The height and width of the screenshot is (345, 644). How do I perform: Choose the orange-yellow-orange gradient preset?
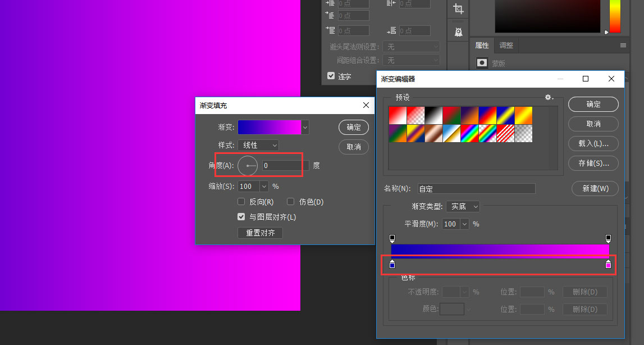point(524,115)
